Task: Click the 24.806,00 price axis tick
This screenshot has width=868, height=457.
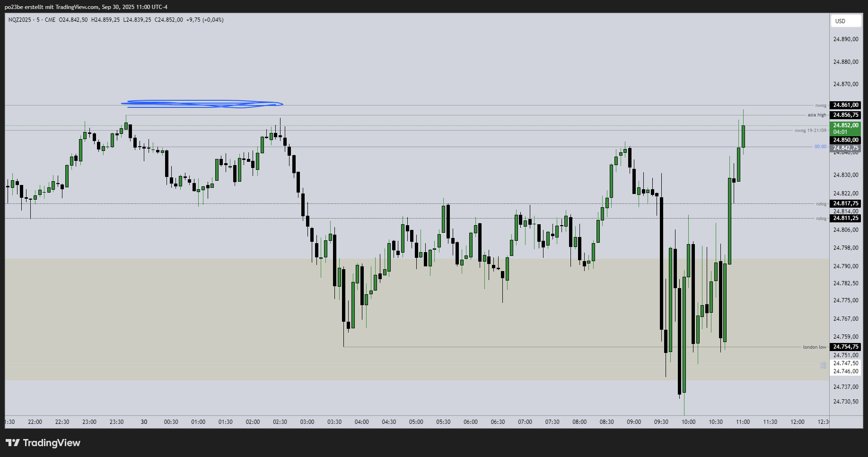Action: [845, 230]
